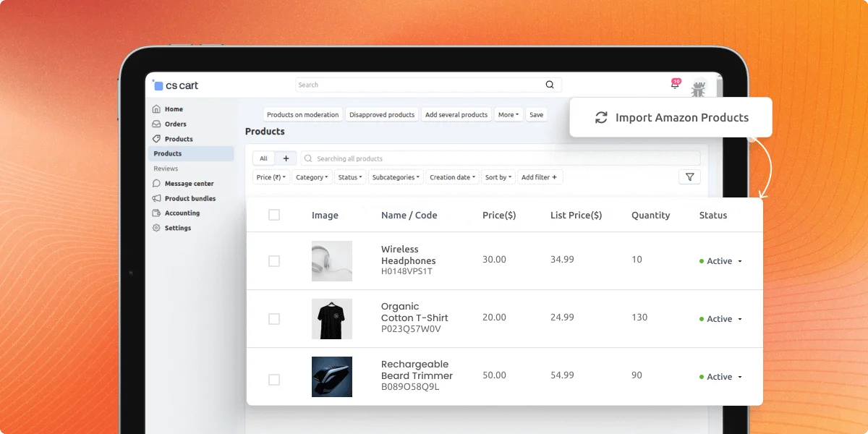
Task: Click the search magnifier icon in top bar
Action: click(550, 85)
